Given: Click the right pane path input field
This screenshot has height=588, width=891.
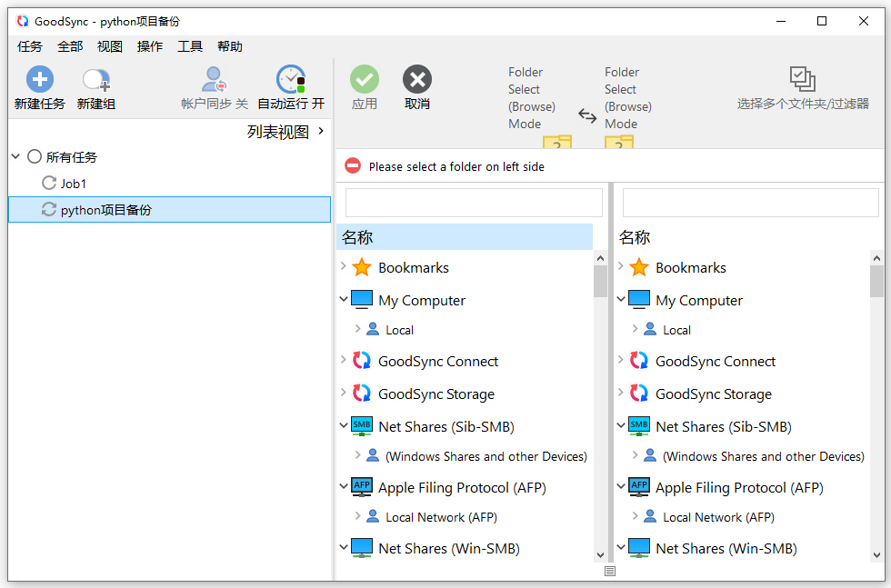Looking at the screenshot, I should click(751, 203).
